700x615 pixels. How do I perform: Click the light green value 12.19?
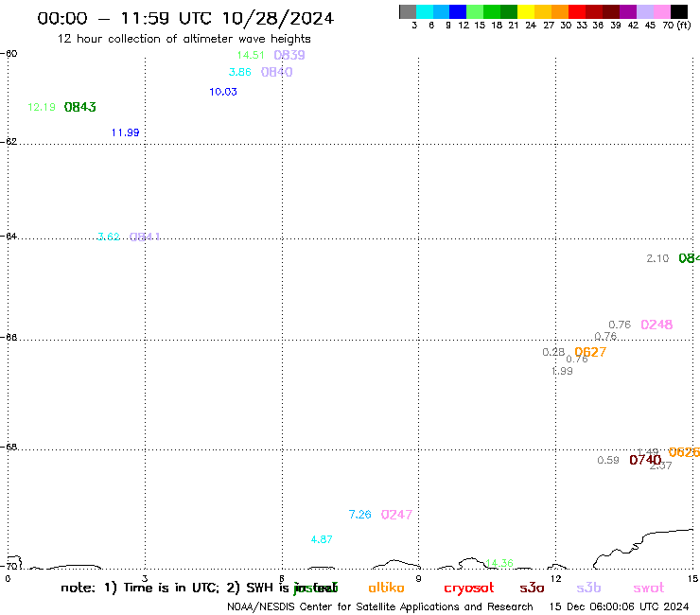[42, 107]
